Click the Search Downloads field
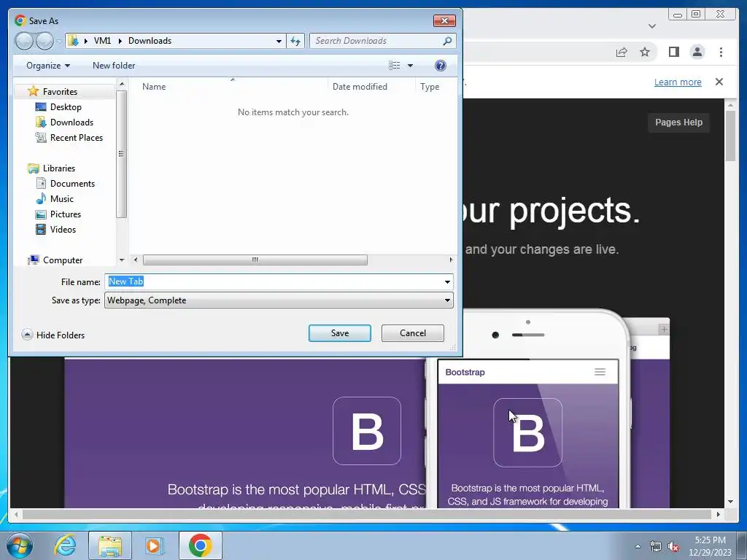Viewport: 747px width, 560px height. tap(377, 41)
